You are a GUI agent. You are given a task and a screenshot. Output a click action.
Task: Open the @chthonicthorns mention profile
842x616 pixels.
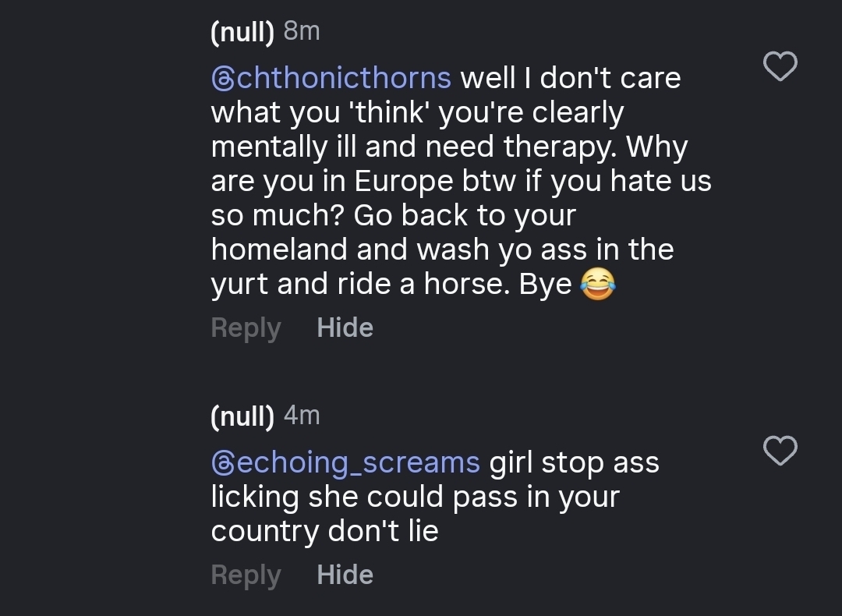(x=331, y=78)
